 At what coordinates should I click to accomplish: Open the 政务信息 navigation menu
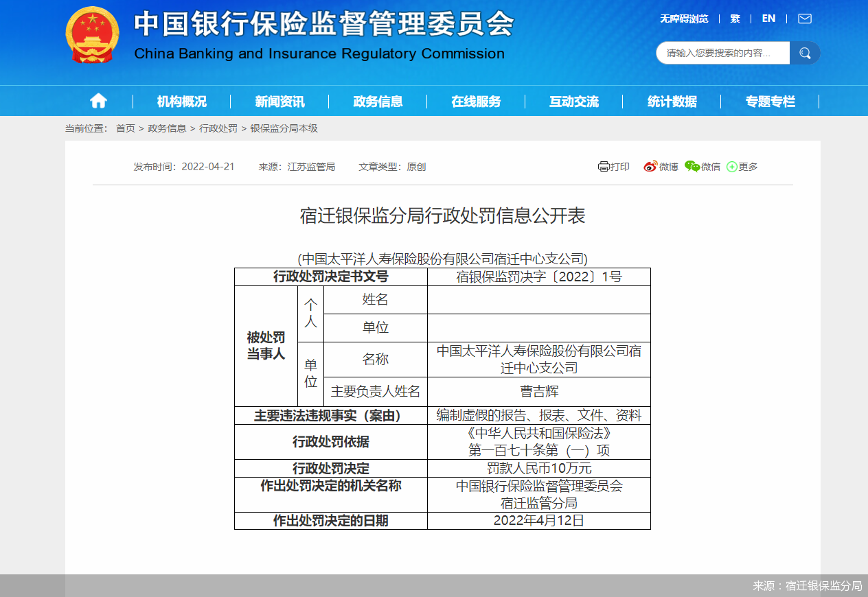[x=378, y=101]
